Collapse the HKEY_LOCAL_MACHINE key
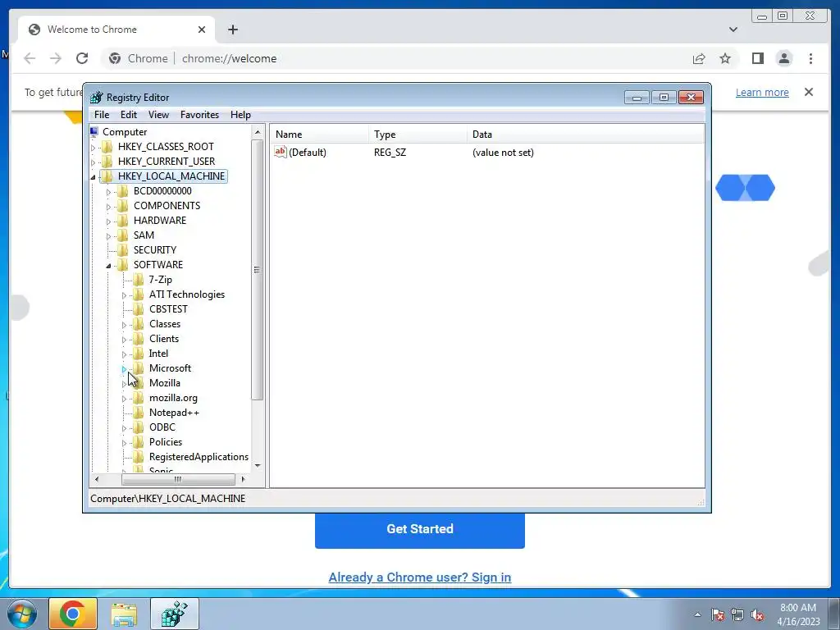The width and height of the screenshot is (840, 630). click(x=94, y=177)
